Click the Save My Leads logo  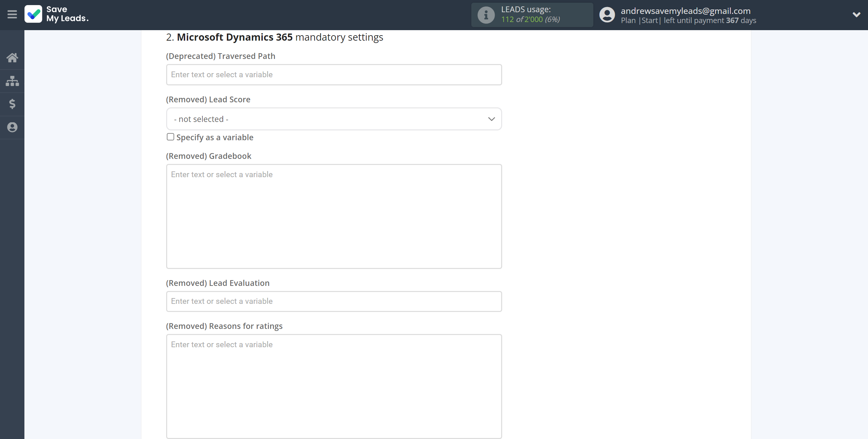57,14
